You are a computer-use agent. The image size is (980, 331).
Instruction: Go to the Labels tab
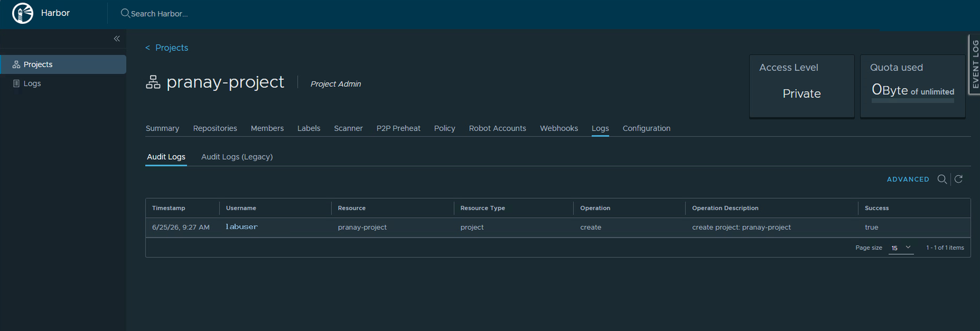point(309,128)
